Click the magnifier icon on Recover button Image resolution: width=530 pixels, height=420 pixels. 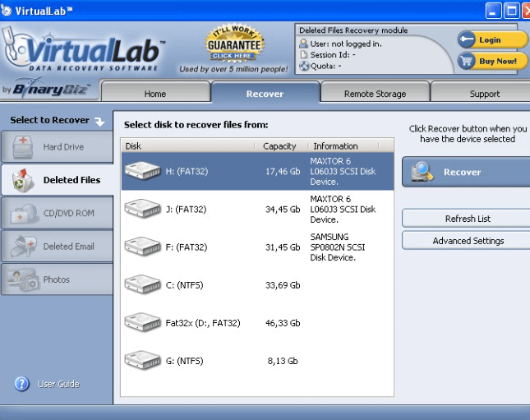[422, 172]
